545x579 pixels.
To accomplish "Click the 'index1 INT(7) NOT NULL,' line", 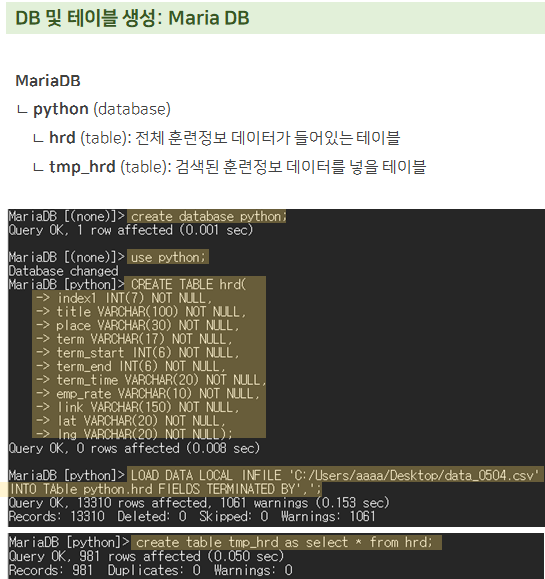I will pos(134,298).
